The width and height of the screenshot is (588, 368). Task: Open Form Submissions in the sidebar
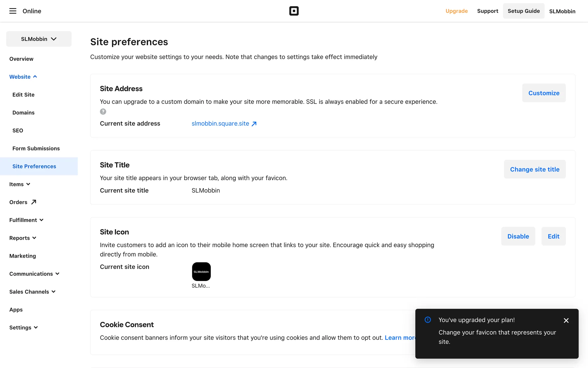tap(36, 148)
